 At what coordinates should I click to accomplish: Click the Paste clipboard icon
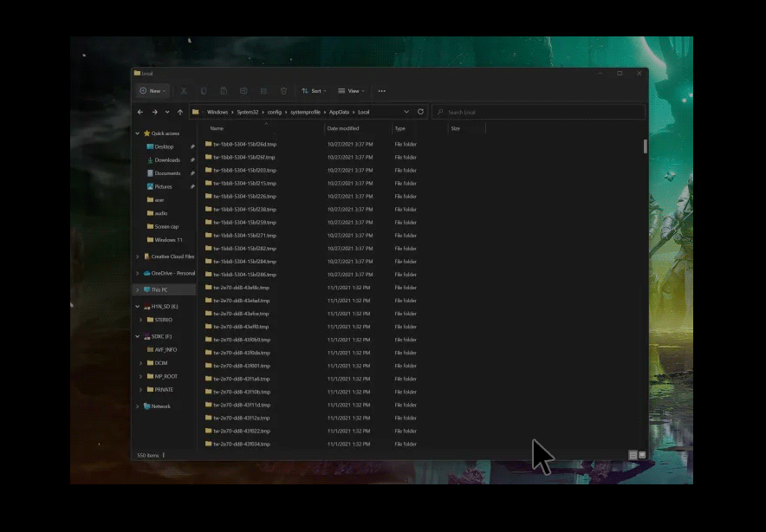coord(224,91)
